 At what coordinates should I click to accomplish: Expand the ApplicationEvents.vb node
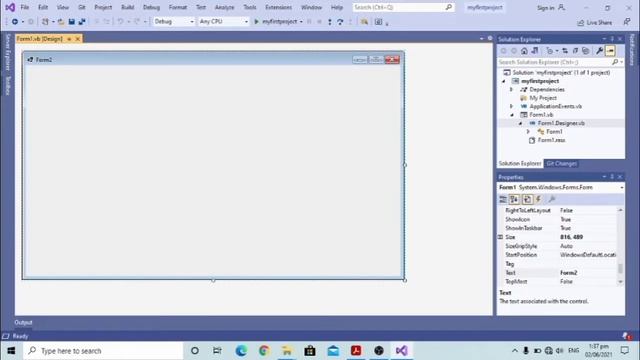(511, 106)
